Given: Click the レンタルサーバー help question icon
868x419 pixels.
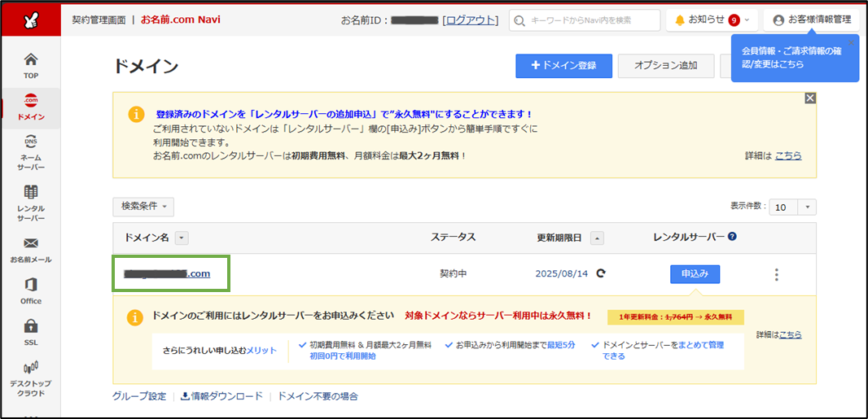Looking at the screenshot, I should (732, 236).
